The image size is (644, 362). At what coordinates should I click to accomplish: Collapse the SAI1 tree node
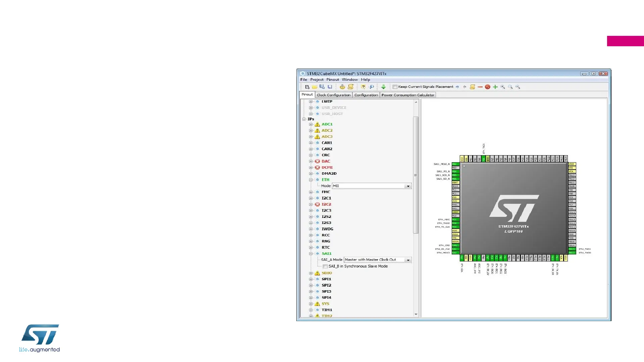coord(311,254)
